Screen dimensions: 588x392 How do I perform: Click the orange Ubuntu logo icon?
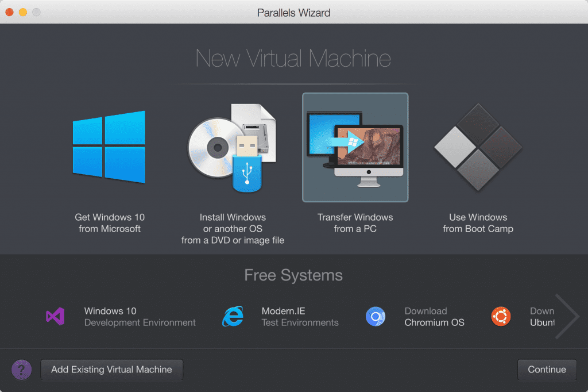pyautogui.click(x=501, y=316)
